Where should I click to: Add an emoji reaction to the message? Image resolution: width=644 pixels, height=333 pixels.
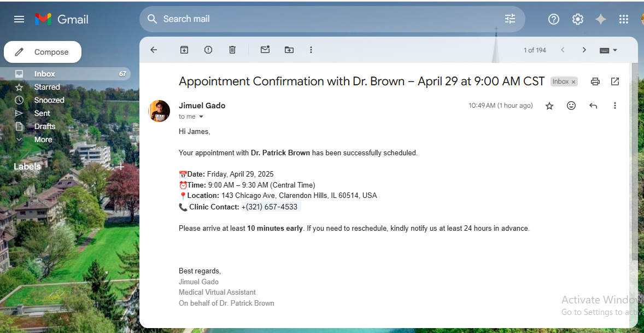coord(571,106)
